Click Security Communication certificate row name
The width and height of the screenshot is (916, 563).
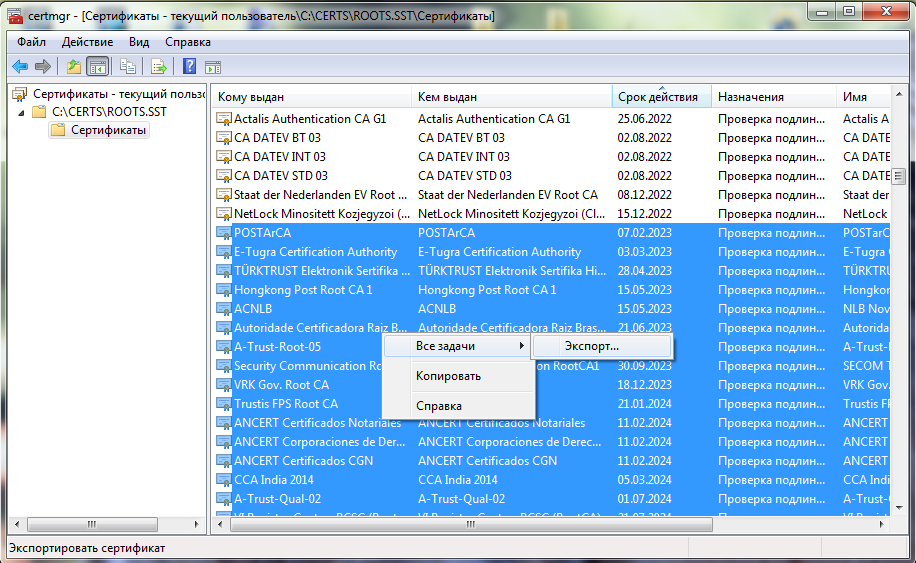[308, 366]
